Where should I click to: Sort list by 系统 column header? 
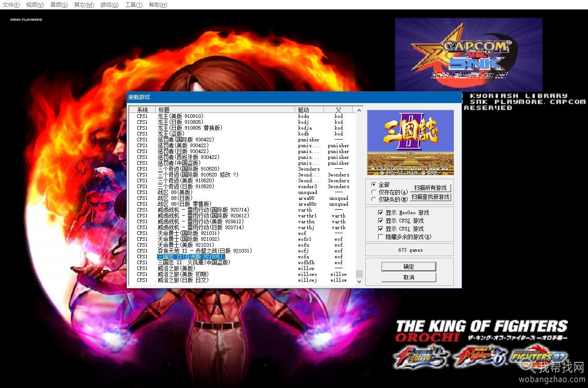point(143,110)
